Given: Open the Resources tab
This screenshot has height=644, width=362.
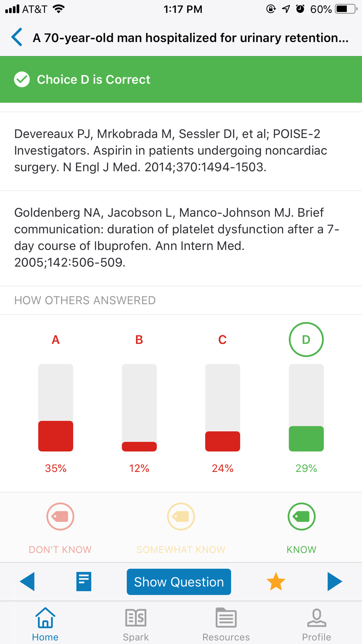Looking at the screenshot, I should (226, 624).
